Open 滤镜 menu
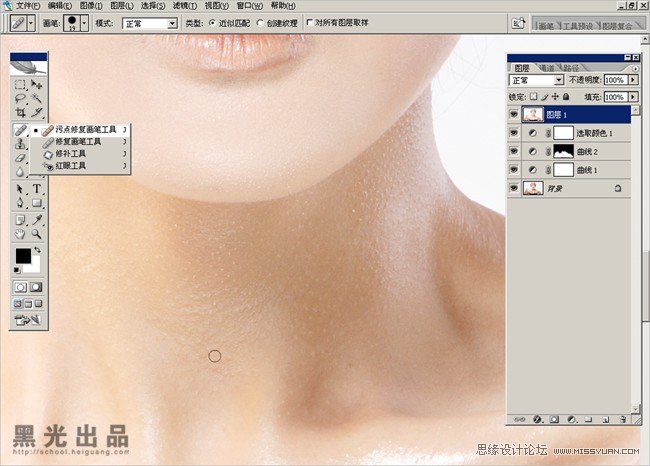This screenshot has height=466, width=650. (185, 5)
